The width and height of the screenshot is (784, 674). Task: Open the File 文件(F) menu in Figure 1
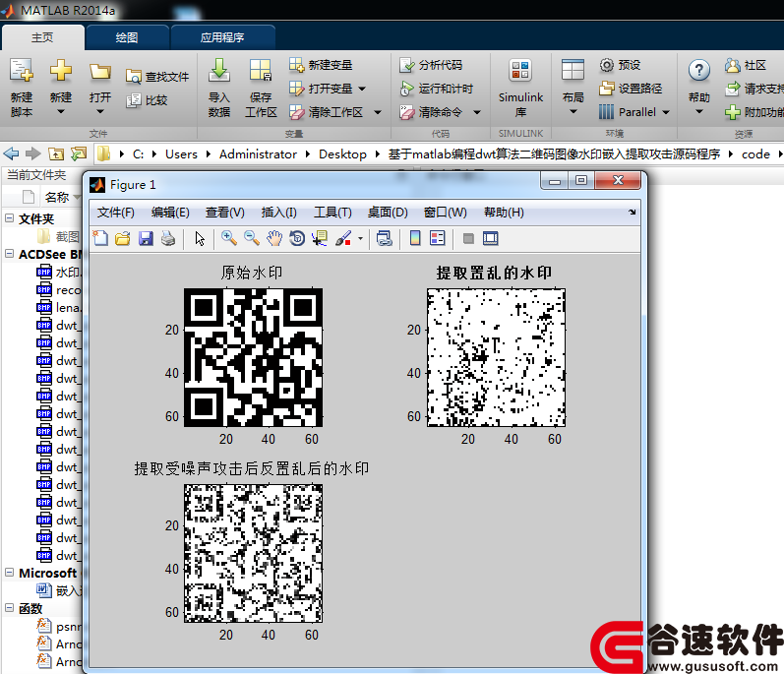(x=115, y=213)
